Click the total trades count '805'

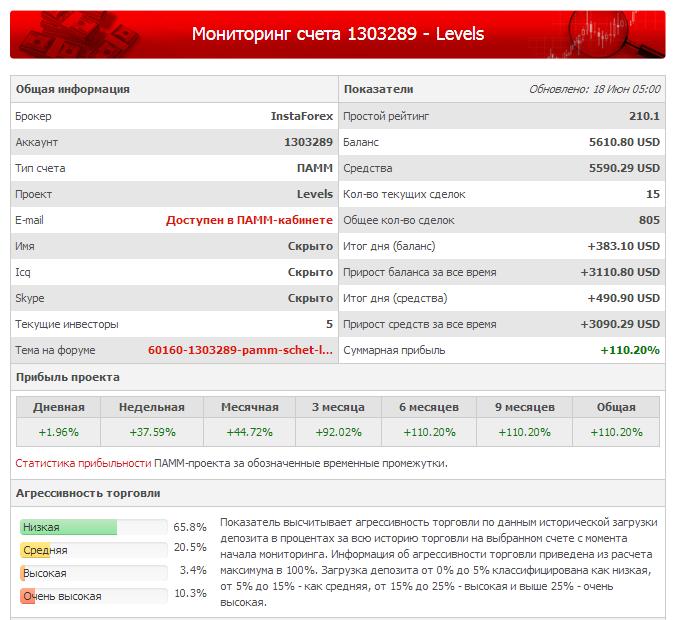(x=649, y=220)
